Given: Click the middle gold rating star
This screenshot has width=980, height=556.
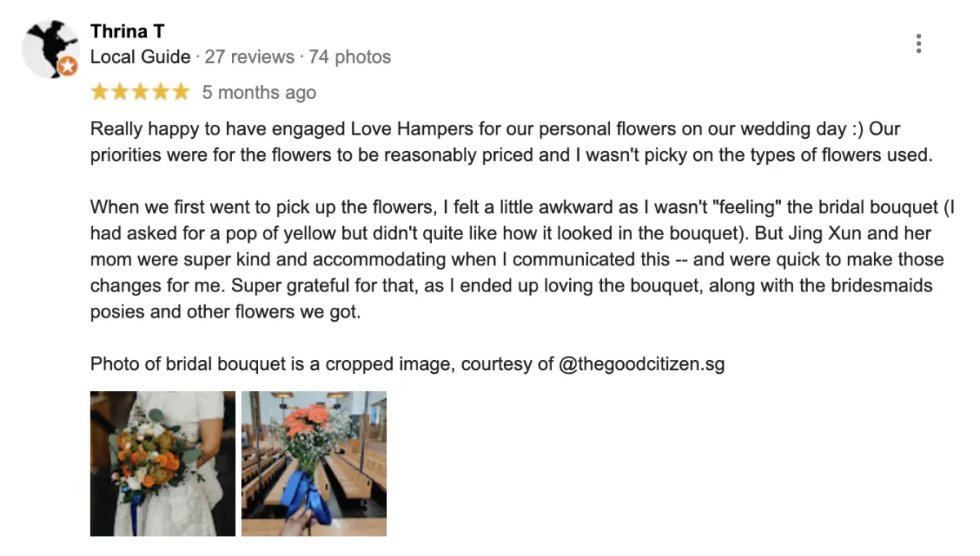Looking at the screenshot, I should coord(140,92).
